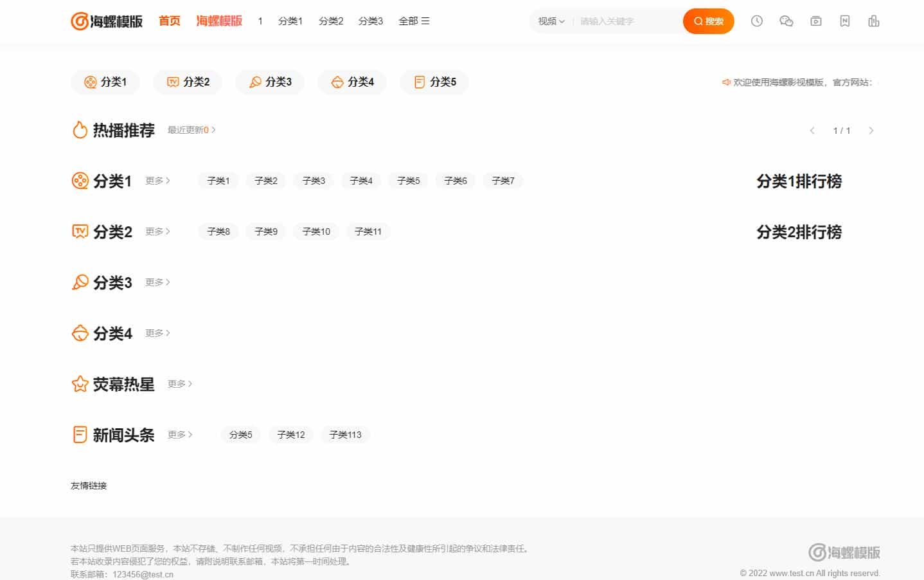Image resolution: width=924 pixels, height=580 pixels.
Task: Click the icon beside 分类4 section heading
Action: (80, 333)
